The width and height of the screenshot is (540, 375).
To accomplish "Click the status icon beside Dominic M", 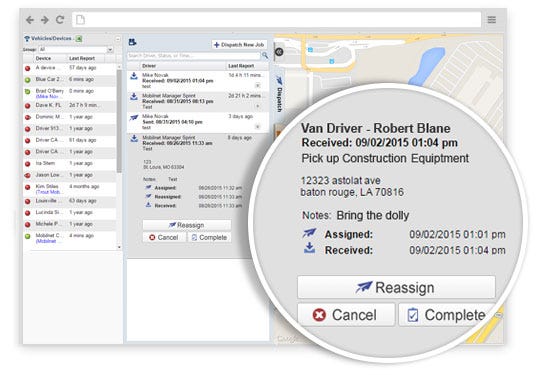I will [28, 118].
